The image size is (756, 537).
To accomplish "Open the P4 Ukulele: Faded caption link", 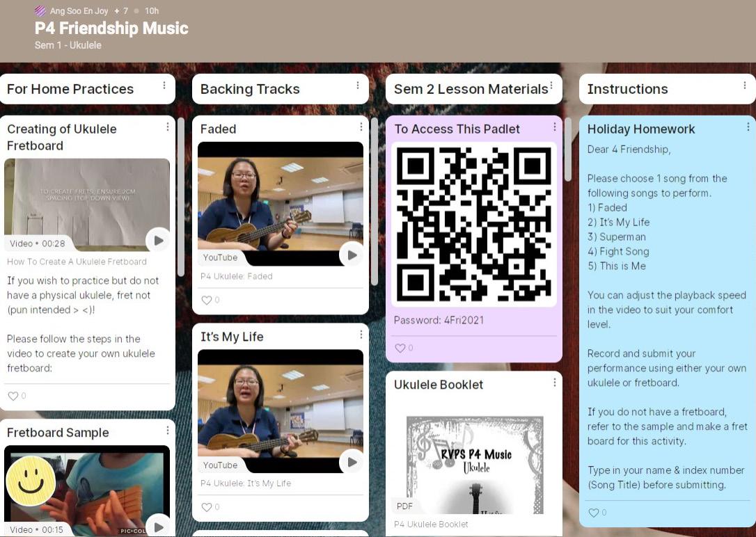I will point(236,276).
